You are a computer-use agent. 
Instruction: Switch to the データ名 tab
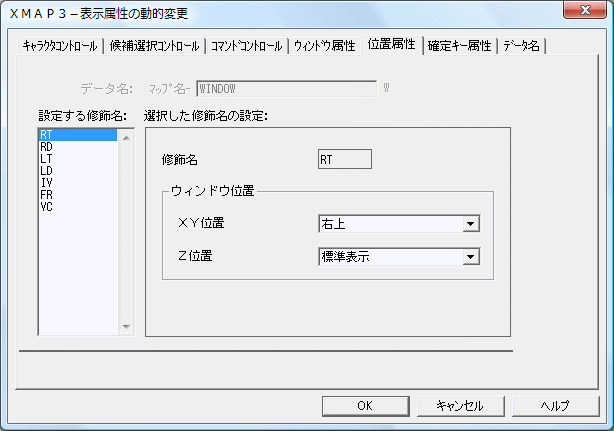(523, 46)
